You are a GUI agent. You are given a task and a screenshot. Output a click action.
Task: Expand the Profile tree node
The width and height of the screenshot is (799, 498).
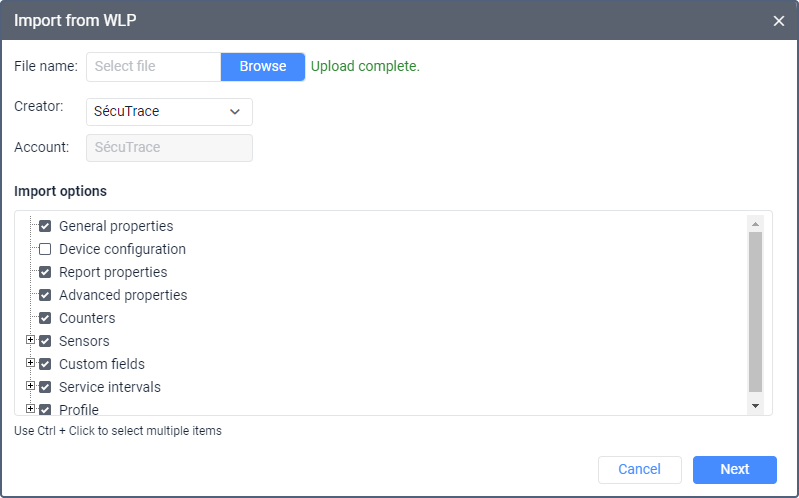(30, 408)
